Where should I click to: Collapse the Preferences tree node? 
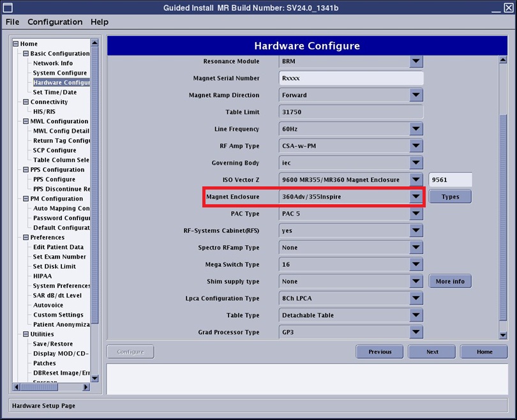coord(25,237)
